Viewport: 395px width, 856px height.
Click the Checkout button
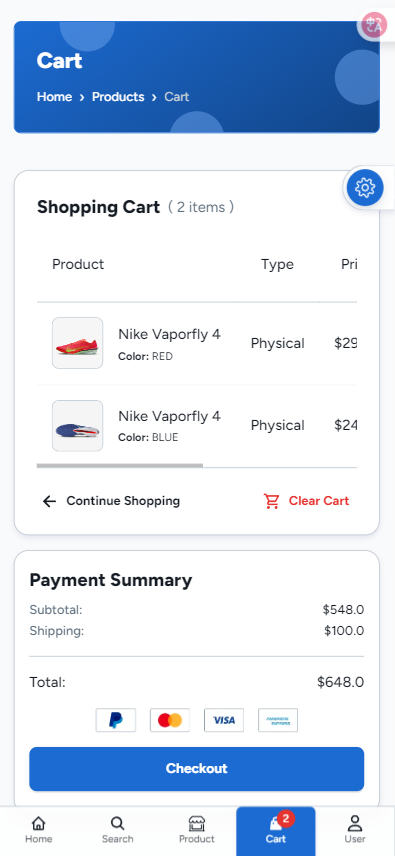[x=196, y=769]
